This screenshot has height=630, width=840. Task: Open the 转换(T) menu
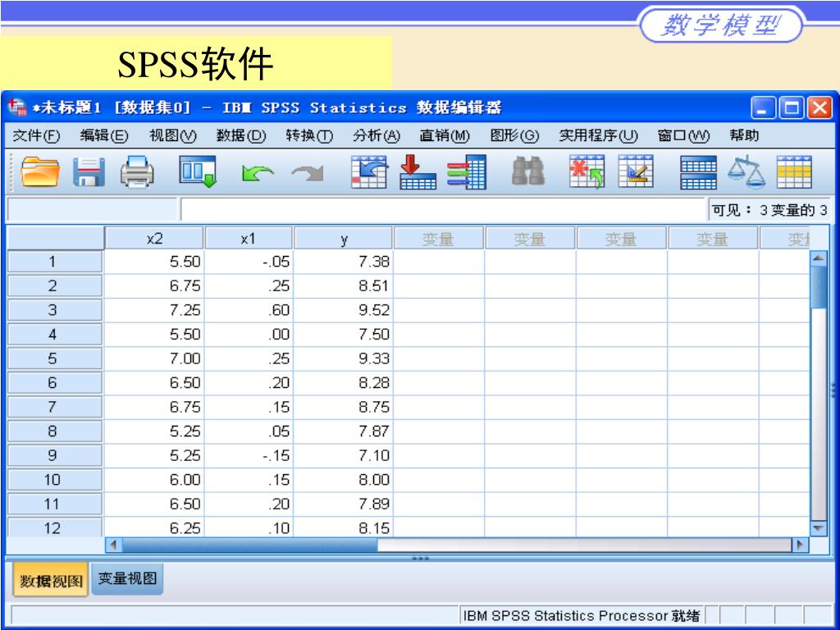coord(309,135)
